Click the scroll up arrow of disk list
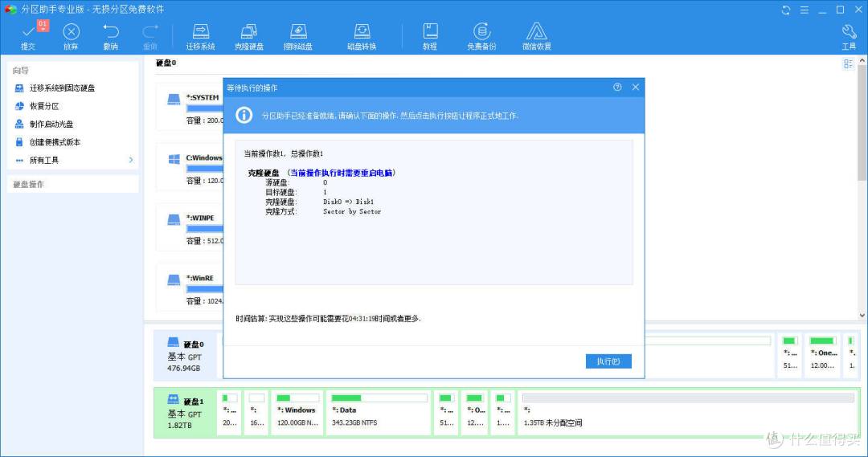Image resolution: width=868 pixels, height=457 pixels. tap(862, 60)
